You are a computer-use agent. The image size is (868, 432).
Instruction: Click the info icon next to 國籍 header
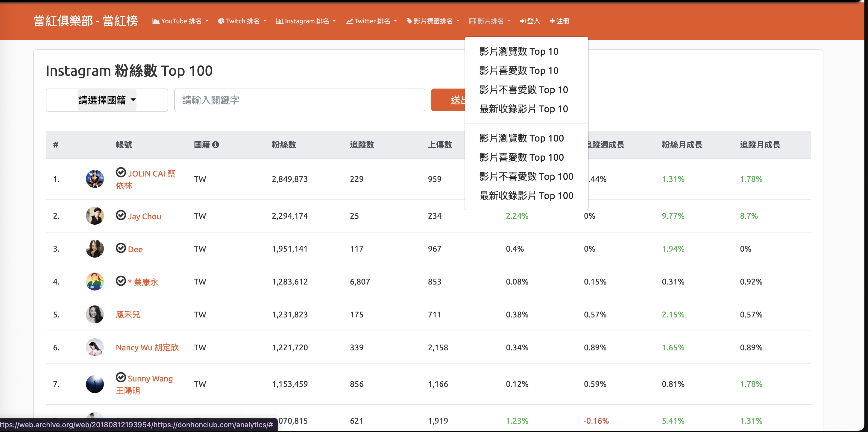tap(216, 144)
